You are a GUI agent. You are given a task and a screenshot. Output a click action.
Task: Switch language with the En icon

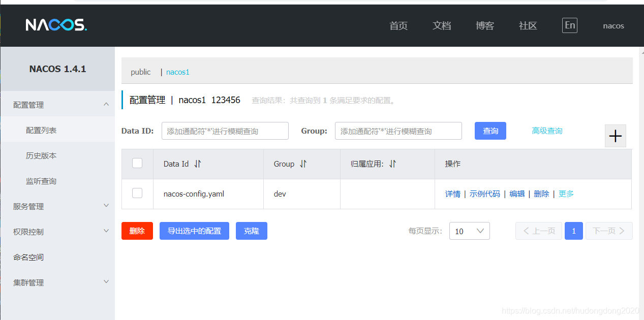[570, 25]
